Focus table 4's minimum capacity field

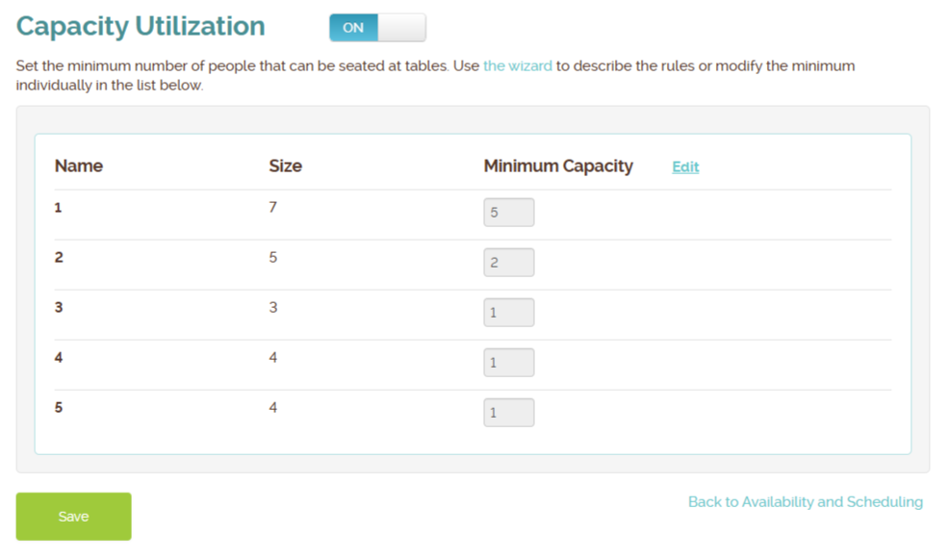[x=508, y=363]
